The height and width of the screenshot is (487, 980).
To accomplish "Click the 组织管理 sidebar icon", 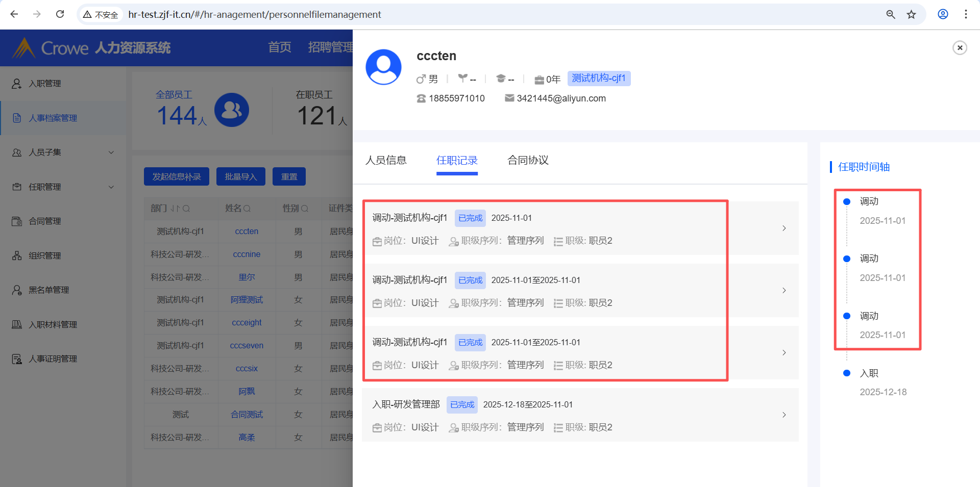I will tap(17, 255).
